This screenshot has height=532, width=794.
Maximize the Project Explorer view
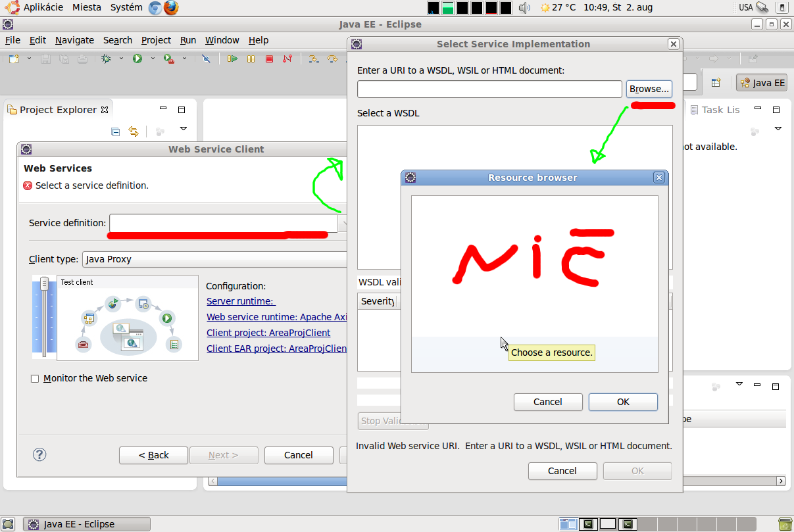[182, 110]
